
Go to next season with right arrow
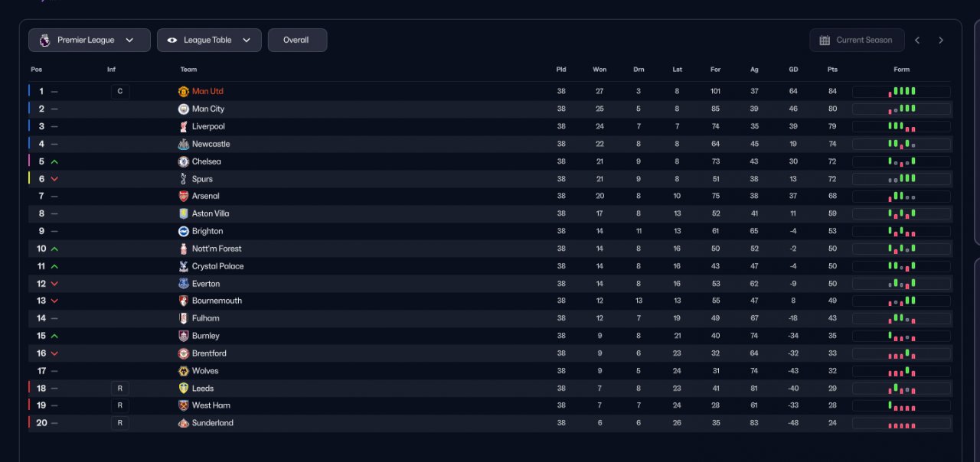[x=941, y=41]
